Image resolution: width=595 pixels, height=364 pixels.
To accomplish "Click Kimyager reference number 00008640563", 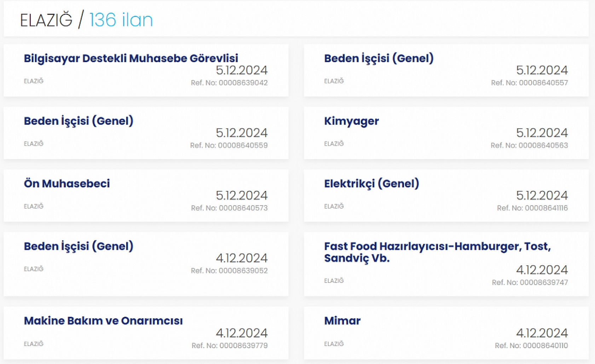I will (x=529, y=145).
